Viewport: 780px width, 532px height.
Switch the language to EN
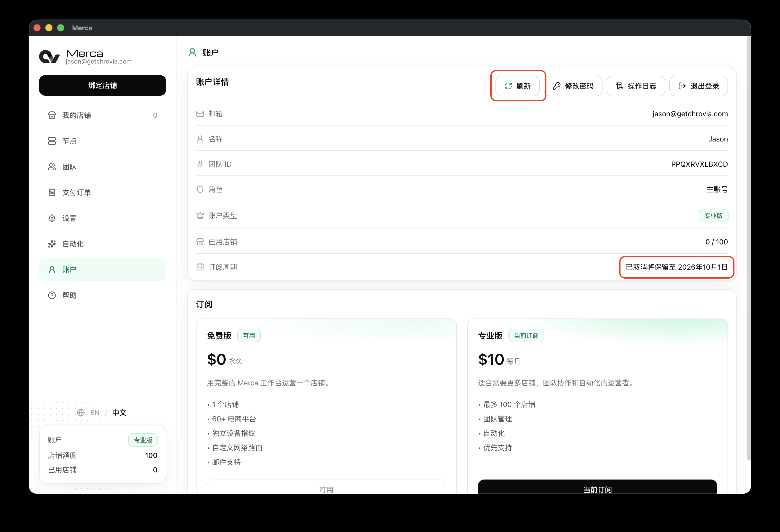95,413
